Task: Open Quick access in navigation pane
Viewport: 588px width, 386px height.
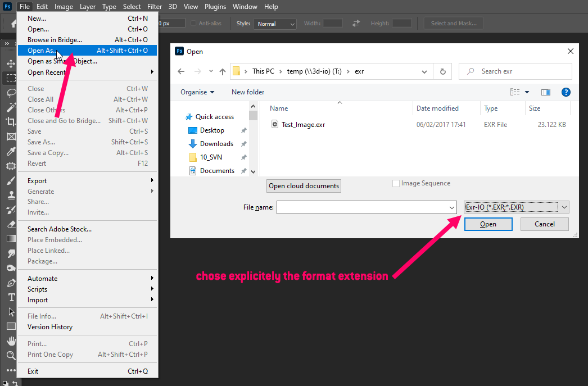Action: tap(215, 116)
